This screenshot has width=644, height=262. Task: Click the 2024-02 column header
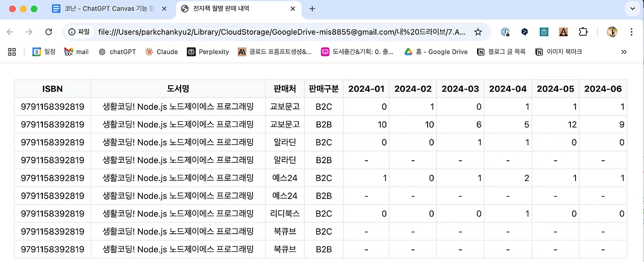[x=413, y=89]
